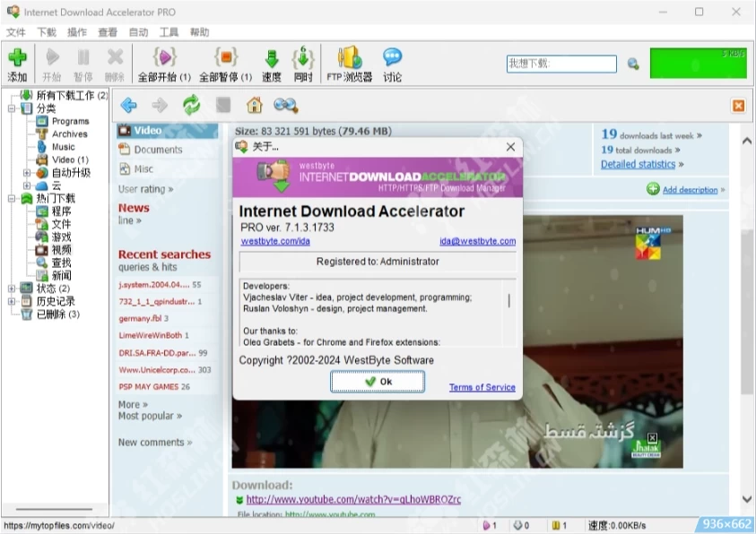
Task: Open the 查看 menu
Action: pos(108,32)
